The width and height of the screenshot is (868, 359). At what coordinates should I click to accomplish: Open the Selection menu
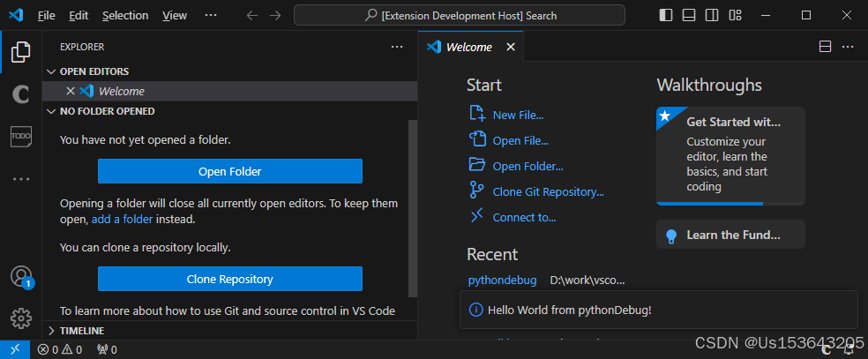click(125, 15)
